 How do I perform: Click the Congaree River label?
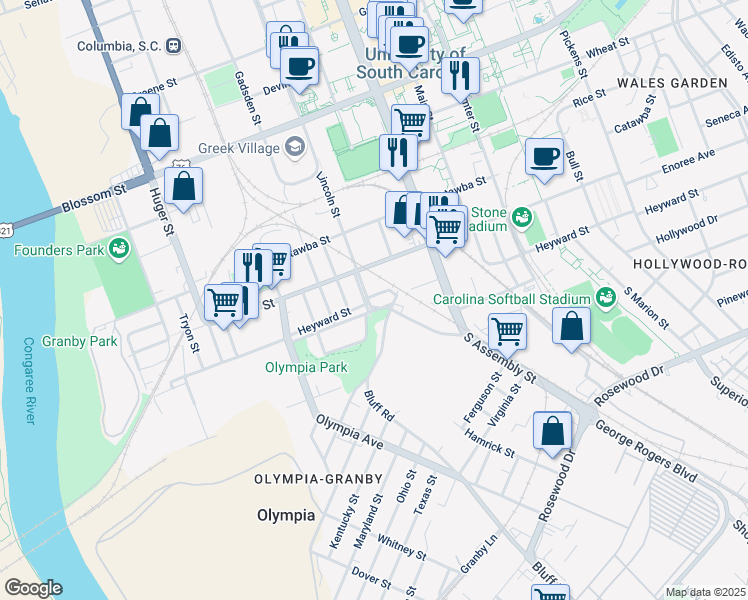point(29,381)
